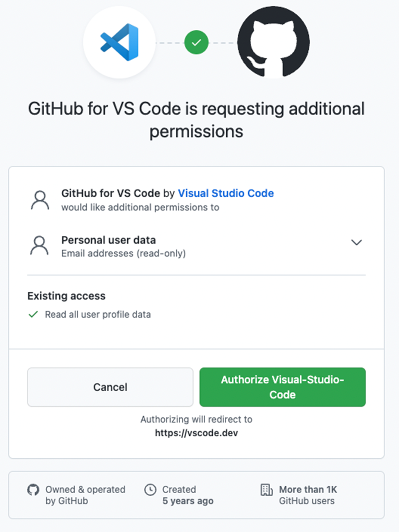Click the Created 5 years ago info
Screen dimensions: 399x532
coord(188,495)
